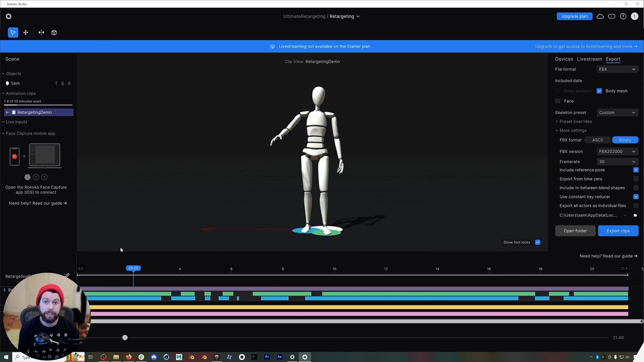
Task: Toggle Include reference pose checkbox
Action: (636, 170)
